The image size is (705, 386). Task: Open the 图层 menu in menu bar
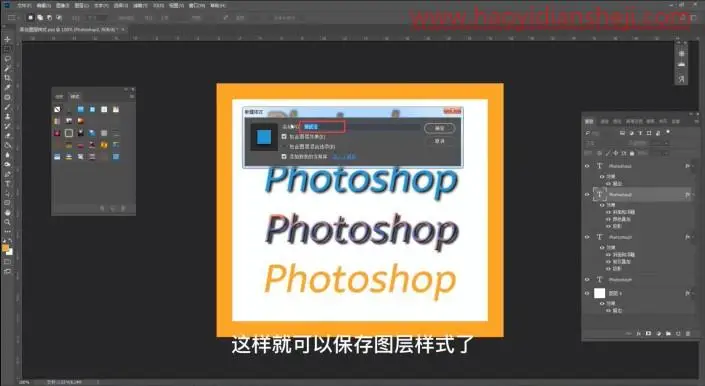tap(81, 5)
